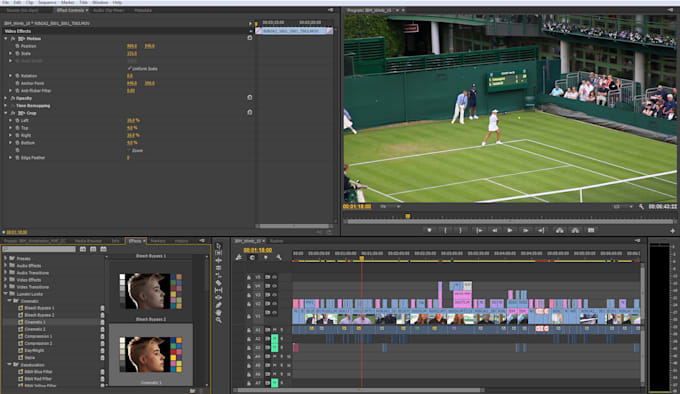Click the Effects panel search field

point(39,249)
